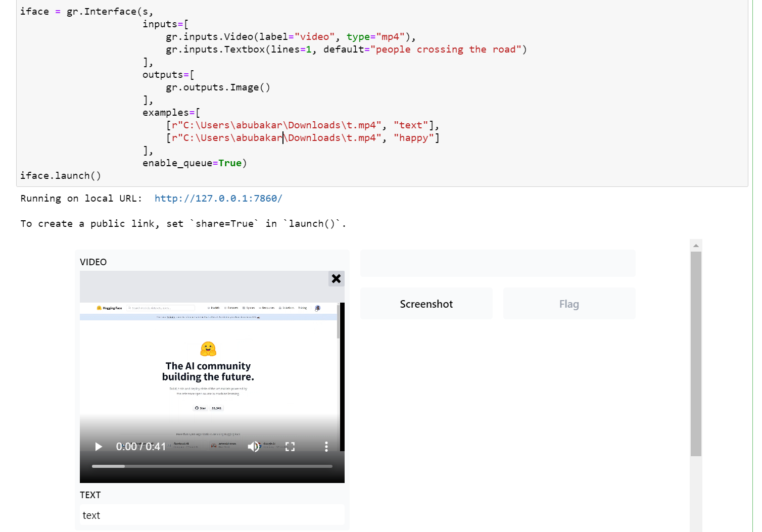Open the Resources menu in the navbar
Screen dimensions: 762x532
pos(268,308)
